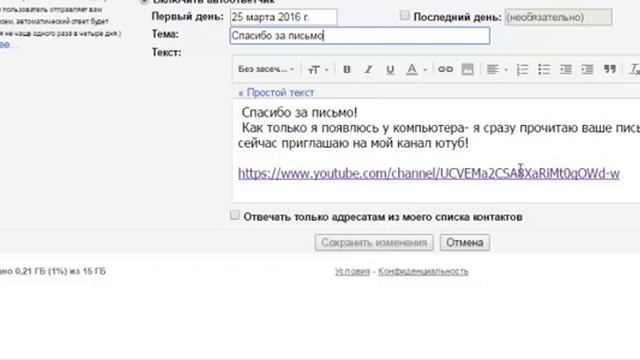Image resolution: width=640 pixels, height=360 pixels.
Task: Check Отвечать только адресатам из моего списка
Action: (x=235, y=215)
